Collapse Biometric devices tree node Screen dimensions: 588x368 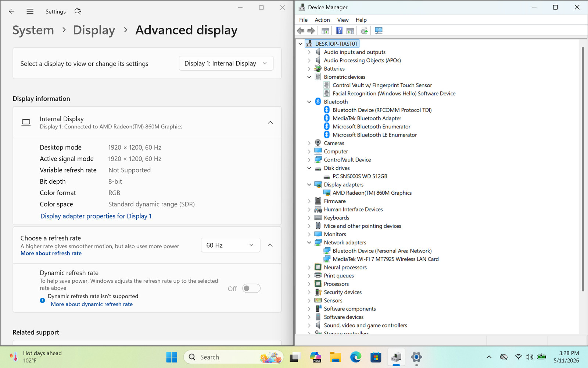(x=309, y=77)
